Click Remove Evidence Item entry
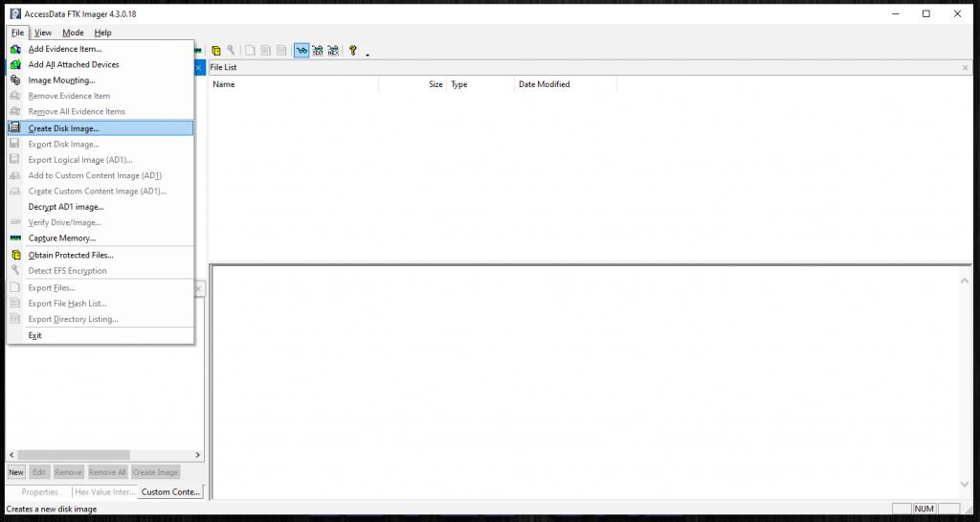This screenshot has width=980, height=522. 100,96
